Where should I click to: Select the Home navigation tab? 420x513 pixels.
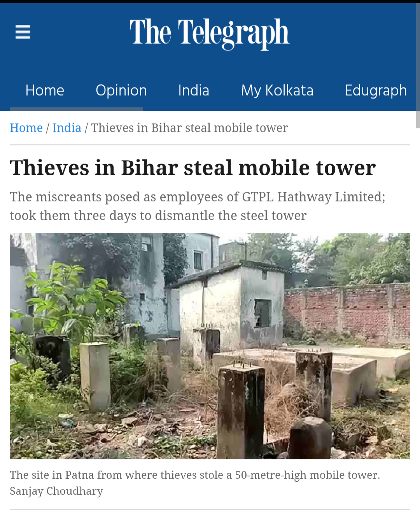click(45, 90)
